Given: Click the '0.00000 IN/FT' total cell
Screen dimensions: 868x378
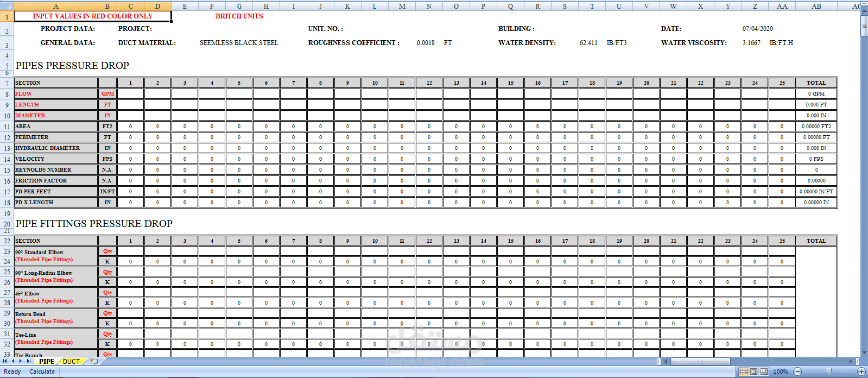Looking at the screenshot, I should 816,192.
